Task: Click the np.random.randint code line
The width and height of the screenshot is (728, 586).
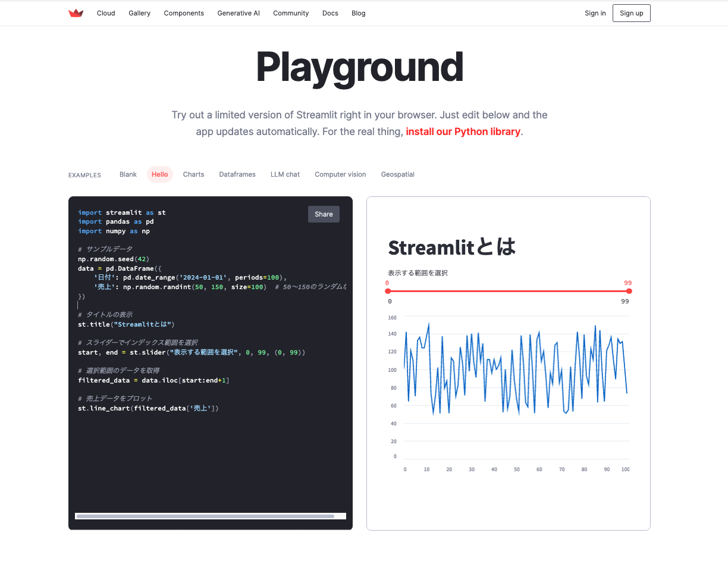Action: point(220,287)
